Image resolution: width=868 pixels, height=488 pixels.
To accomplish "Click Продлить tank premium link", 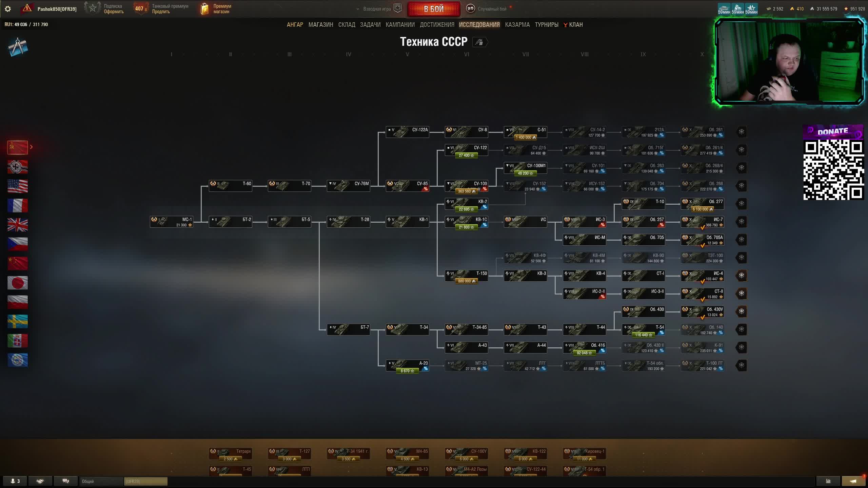I will click(x=161, y=12).
